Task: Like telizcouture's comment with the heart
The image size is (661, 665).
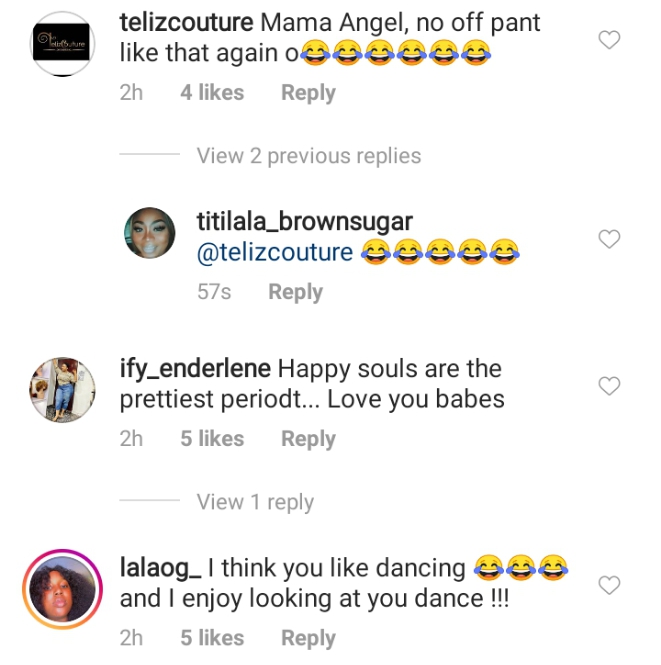Action: [x=609, y=40]
